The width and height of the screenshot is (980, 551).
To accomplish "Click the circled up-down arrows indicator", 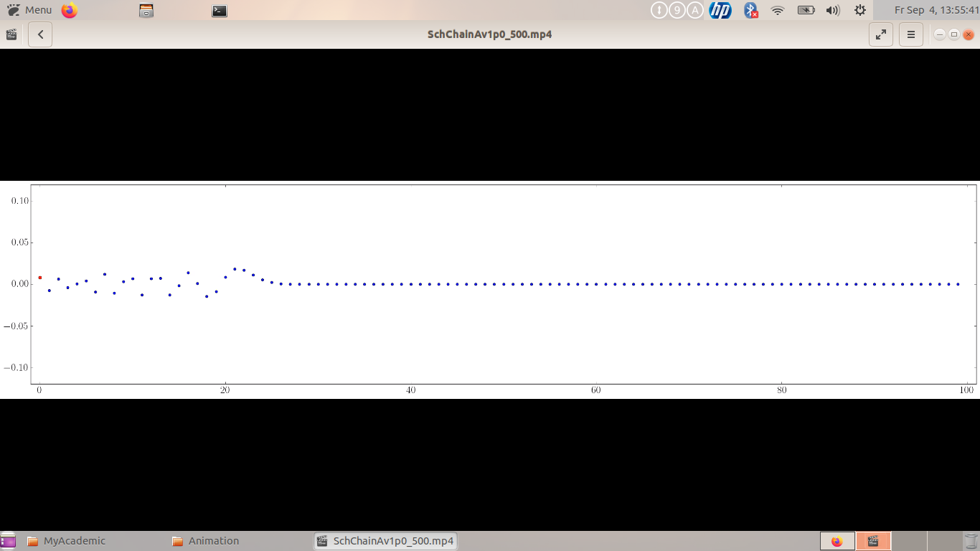I will pyautogui.click(x=659, y=10).
